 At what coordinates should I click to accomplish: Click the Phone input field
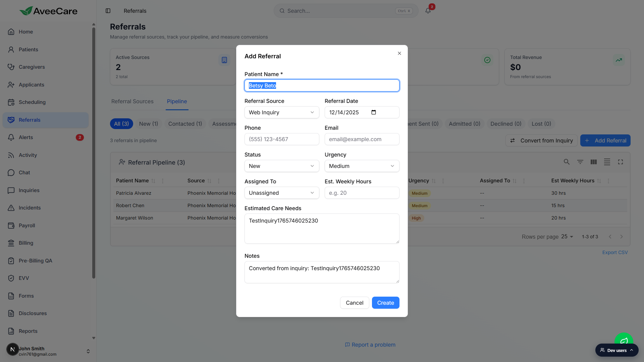282,139
